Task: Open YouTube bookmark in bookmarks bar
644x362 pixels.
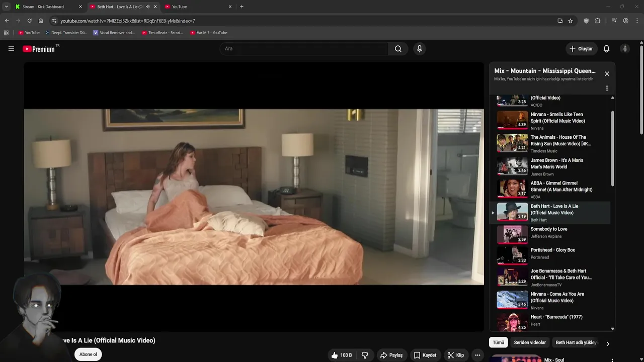Action: pyautogui.click(x=29, y=33)
